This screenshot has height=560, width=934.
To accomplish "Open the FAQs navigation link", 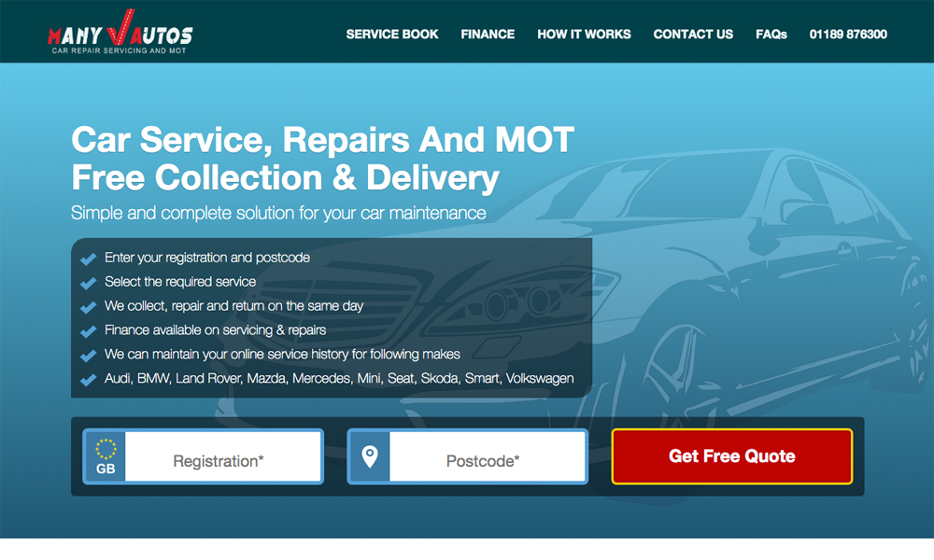I will click(x=771, y=35).
